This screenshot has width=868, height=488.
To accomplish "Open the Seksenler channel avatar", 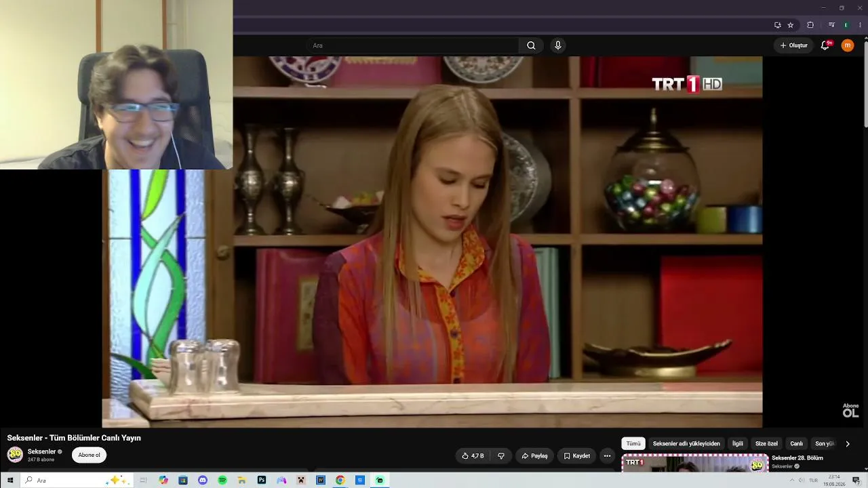I will point(15,455).
